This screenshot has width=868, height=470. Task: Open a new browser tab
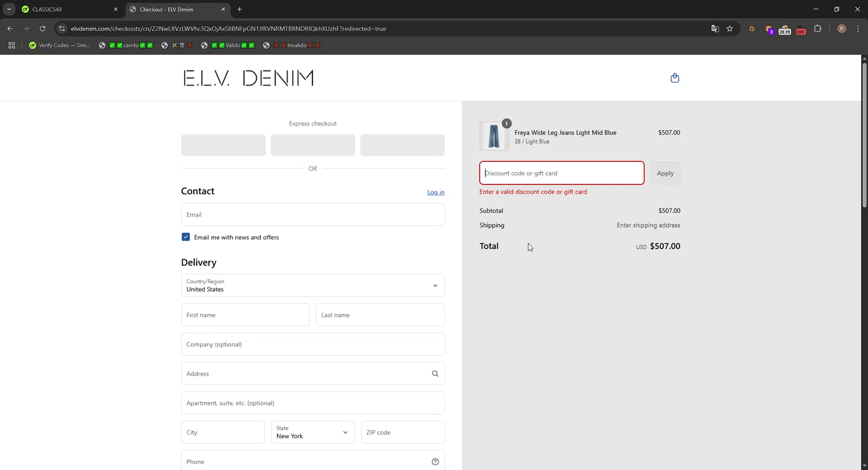(x=240, y=9)
